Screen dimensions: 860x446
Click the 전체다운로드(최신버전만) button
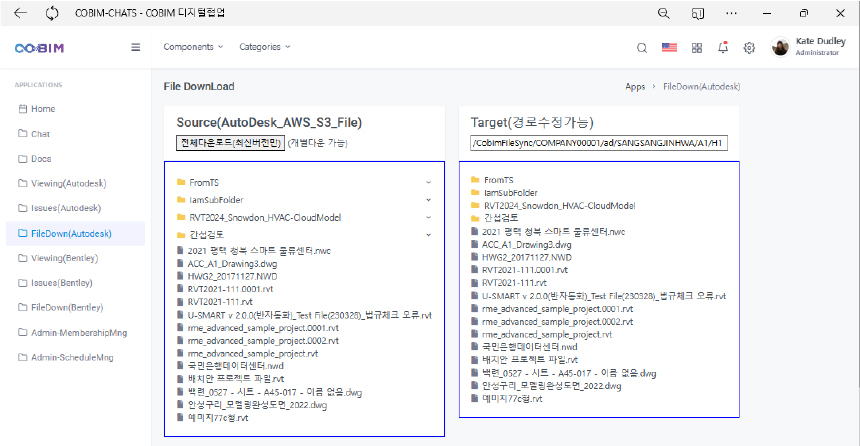[x=230, y=143]
